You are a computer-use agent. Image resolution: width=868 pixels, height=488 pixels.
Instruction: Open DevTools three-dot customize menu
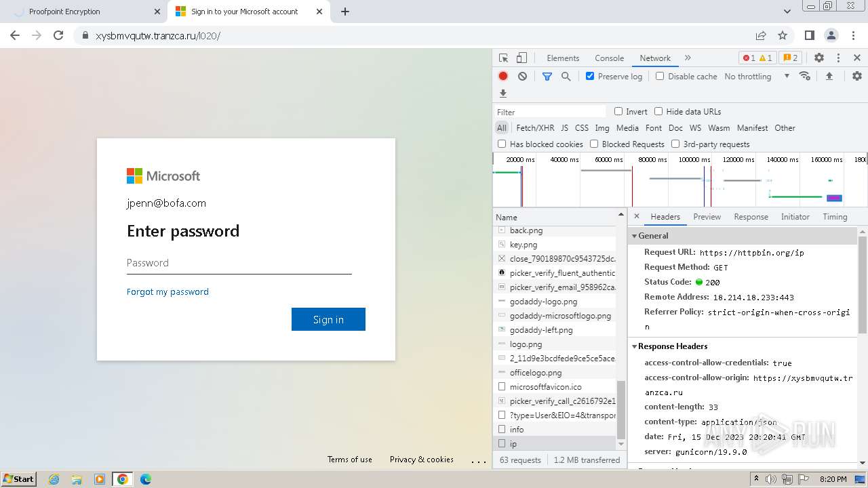click(x=838, y=58)
